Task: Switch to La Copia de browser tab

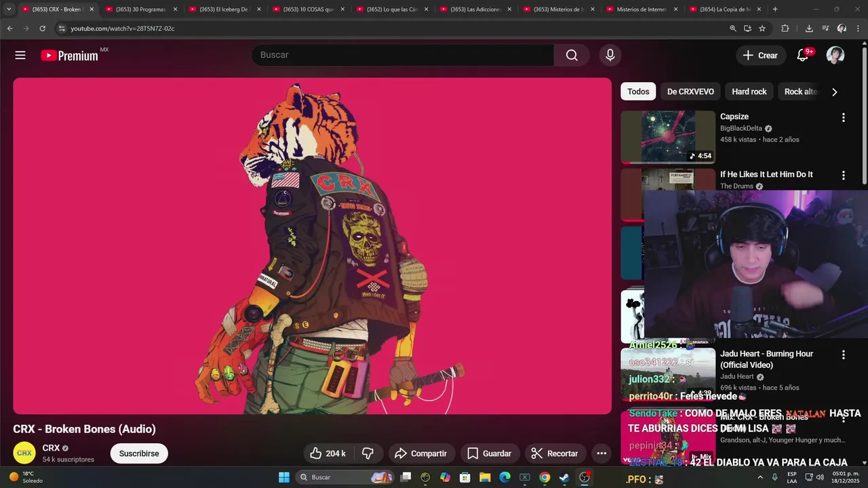Action: tap(725, 9)
